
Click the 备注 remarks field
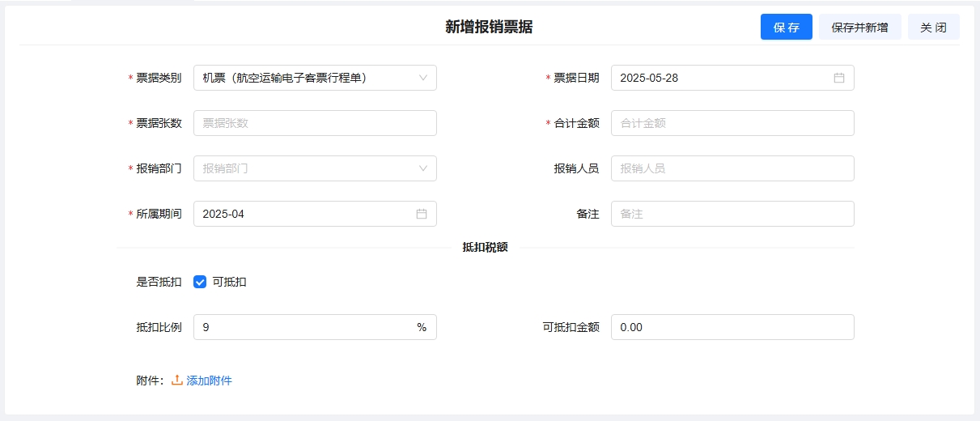(x=732, y=214)
